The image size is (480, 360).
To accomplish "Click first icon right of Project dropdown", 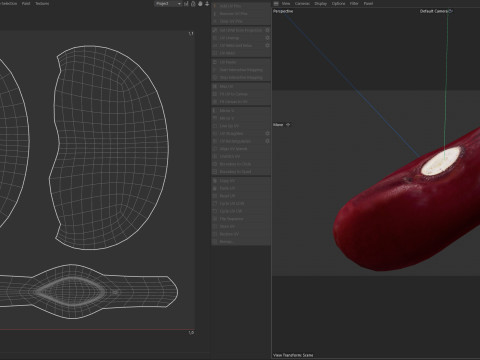I will click(x=186, y=3).
